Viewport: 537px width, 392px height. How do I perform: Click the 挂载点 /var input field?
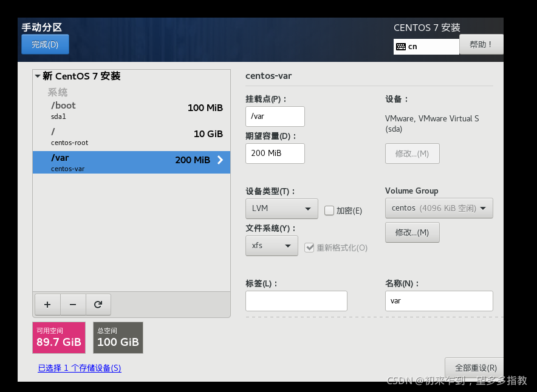point(275,117)
